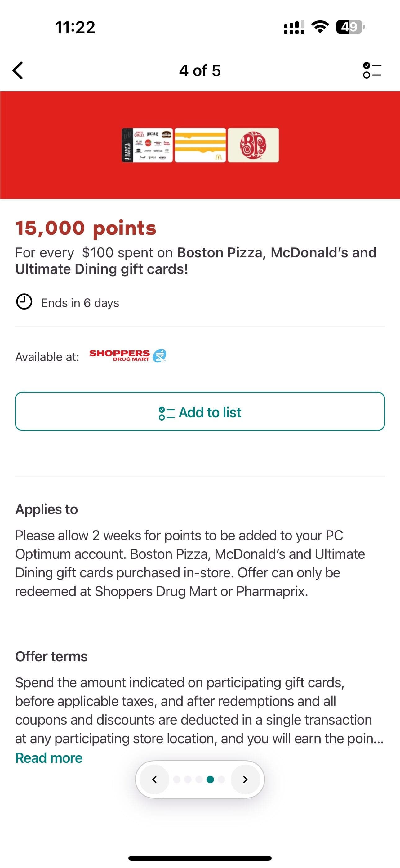Image resolution: width=400 pixels, height=868 pixels.
Task: Tap the cellular signal icon in status bar
Action: click(294, 27)
